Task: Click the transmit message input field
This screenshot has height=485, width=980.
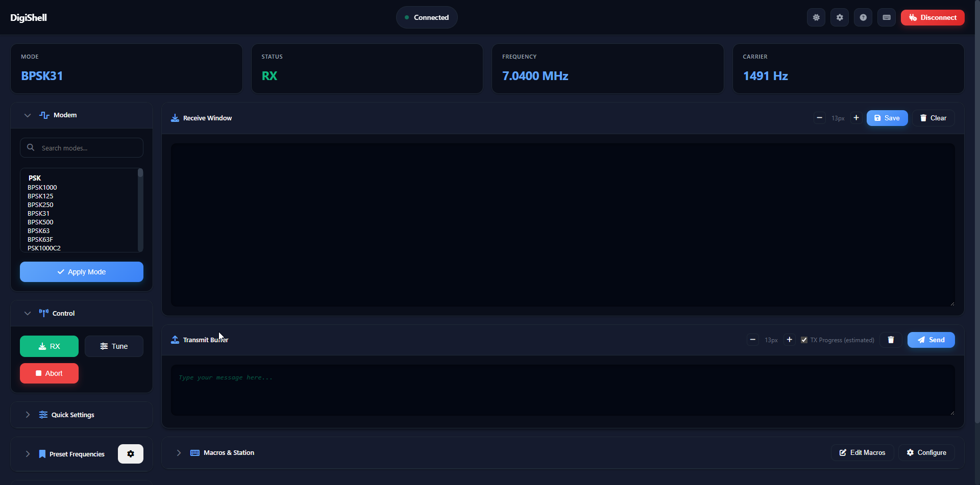Action: point(561,389)
